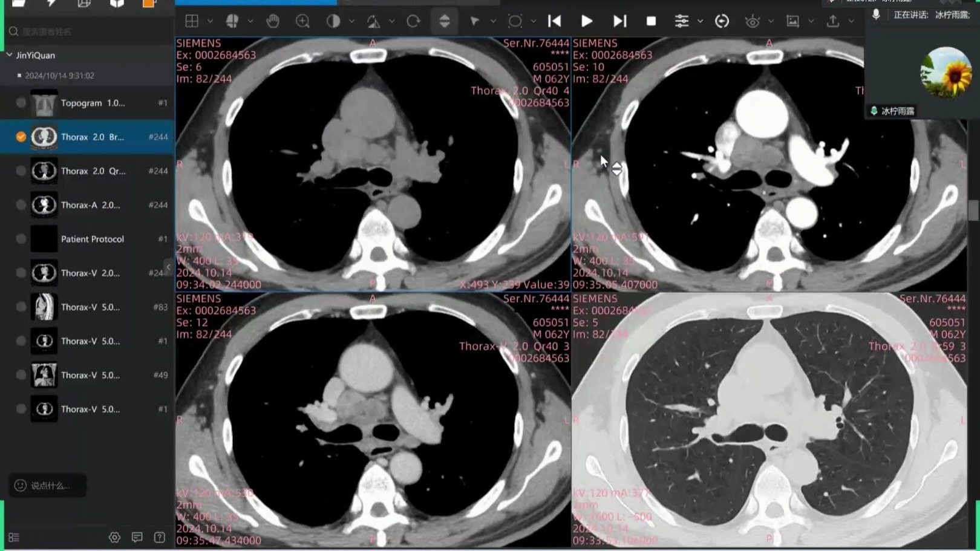This screenshot has height=551, width=980.
Task: Expand the flip tool dropdown arrow
Action: (x=391, y=21)
